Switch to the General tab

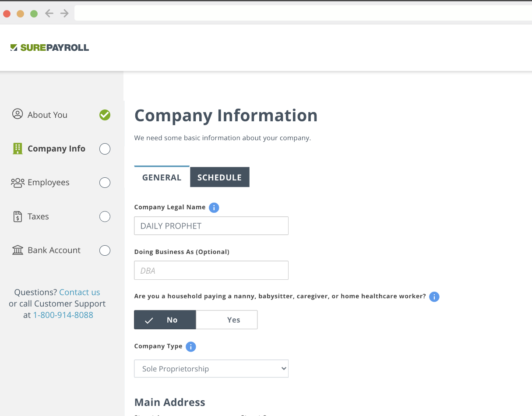tap(162, 177)
